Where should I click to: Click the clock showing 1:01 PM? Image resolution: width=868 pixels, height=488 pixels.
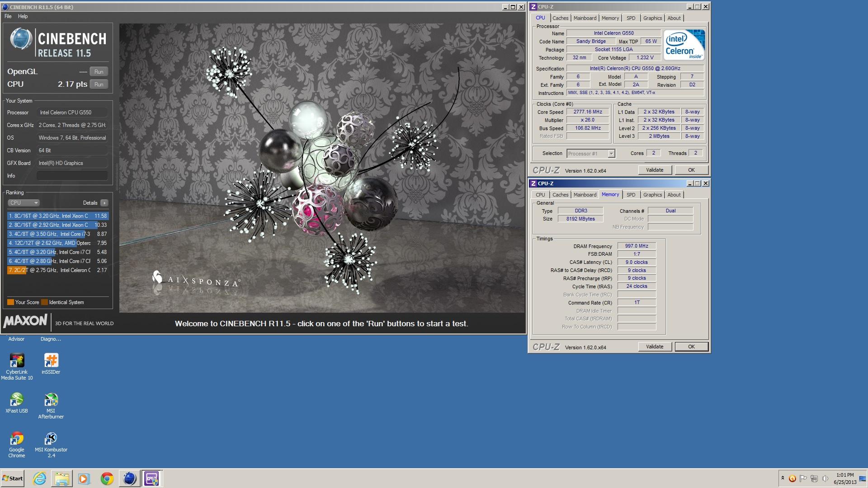[845, 475]
